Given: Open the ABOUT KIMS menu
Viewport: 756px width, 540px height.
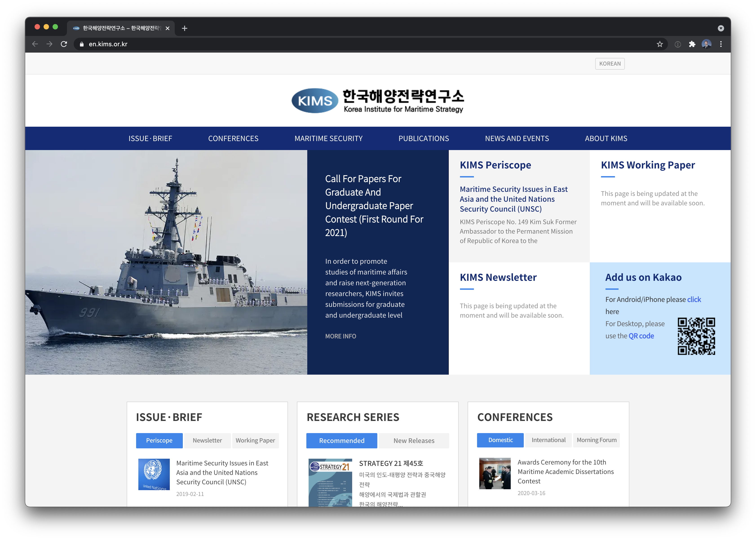Looking at the screenshot, I should pyautogui.click(x=606, y=139).
